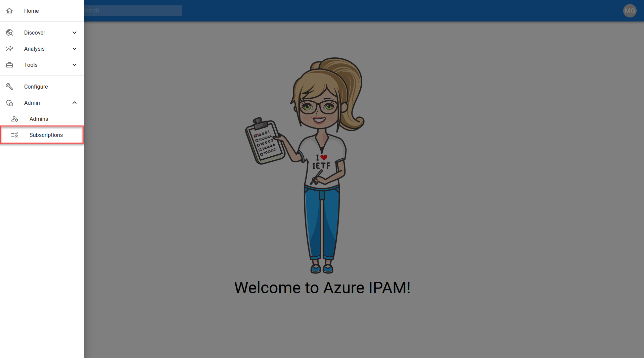
Task: Click the Discover globe-search icon
Action: [x=9, y=33]
